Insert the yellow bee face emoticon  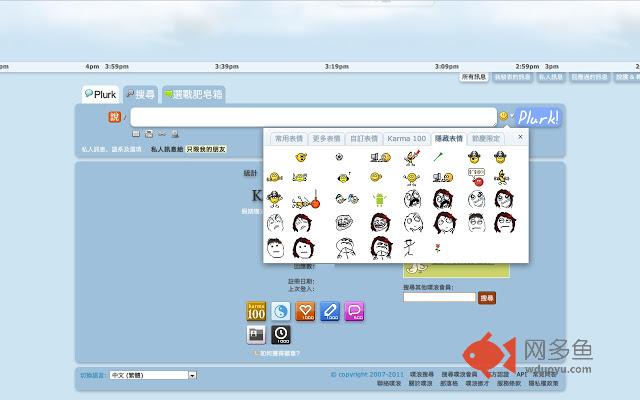344,177
